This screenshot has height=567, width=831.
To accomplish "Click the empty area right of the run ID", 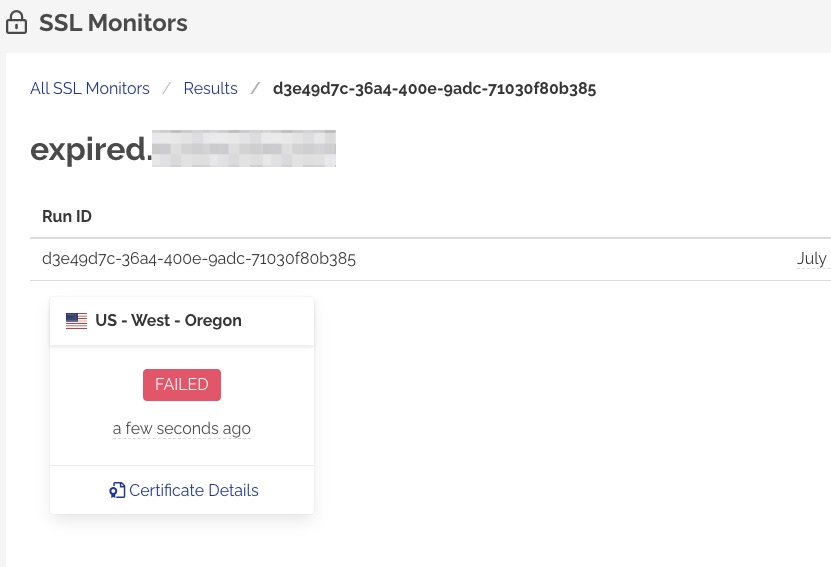I will point(570,259).
